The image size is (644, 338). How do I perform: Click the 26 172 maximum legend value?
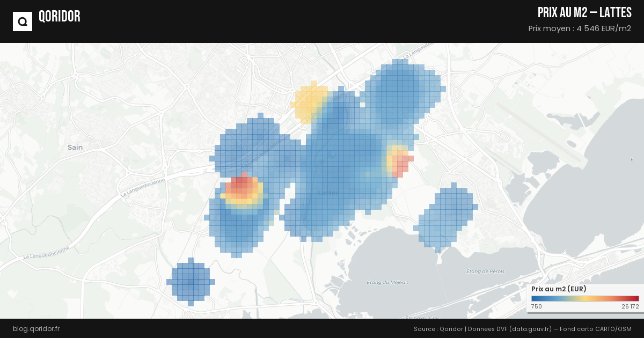(x=630, y=307)
